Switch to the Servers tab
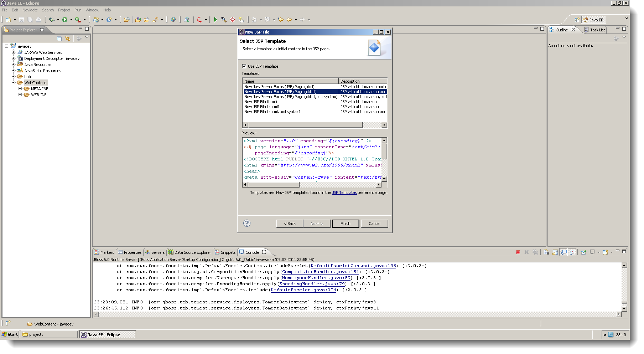The width and height of the screenshot is (644, 354). (x=155, y=252)
